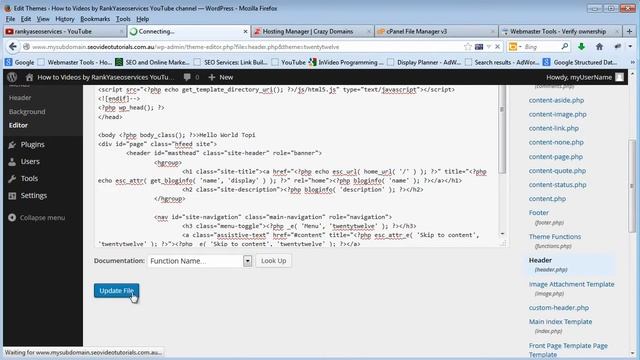Click the Firefox back arrow button
This screenshot has width=640, height=360.
point(13,47)
